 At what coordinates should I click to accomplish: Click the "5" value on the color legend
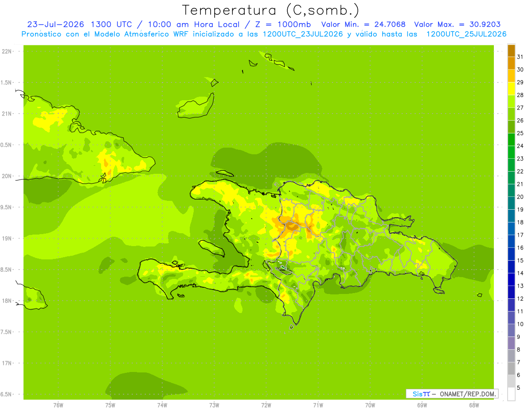point(519,388)
